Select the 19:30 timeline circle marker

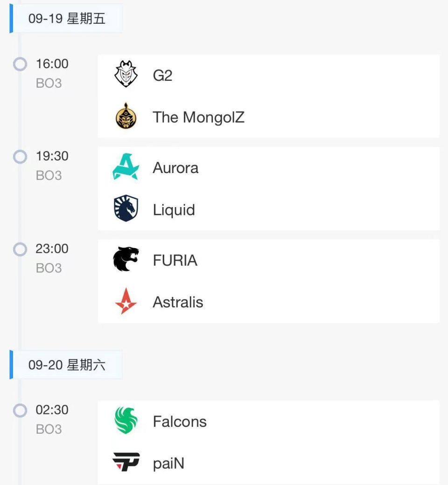tap(20, 157)
